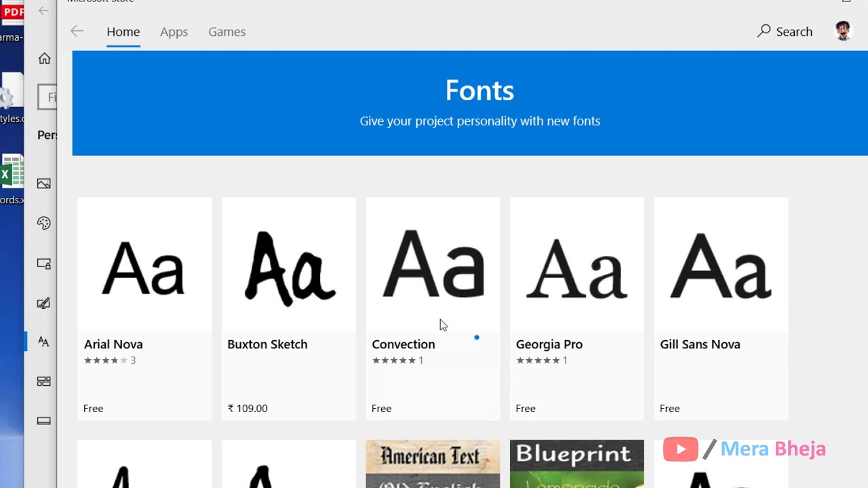
Task: Open the Convection font preview
Action: point(433,265)
